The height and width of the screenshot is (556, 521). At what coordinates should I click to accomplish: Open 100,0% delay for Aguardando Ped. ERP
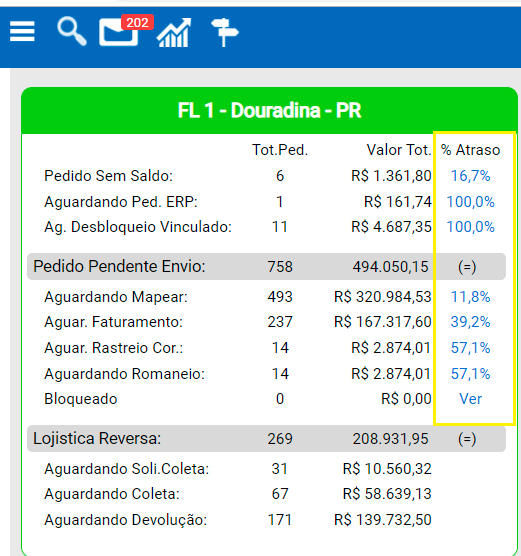470,202
